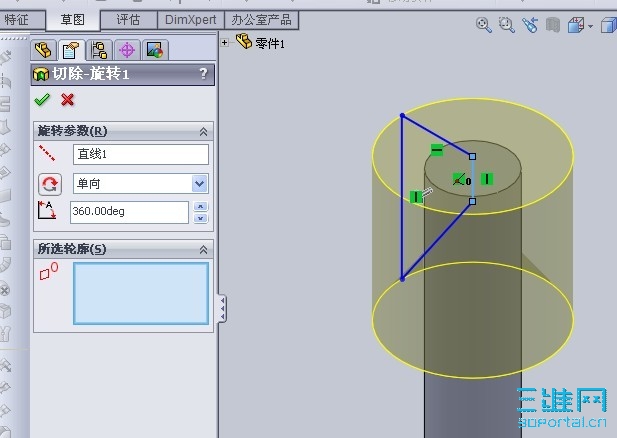Collapse the panel using side splitter handle
Screen dimensions: 617x438
222,309
